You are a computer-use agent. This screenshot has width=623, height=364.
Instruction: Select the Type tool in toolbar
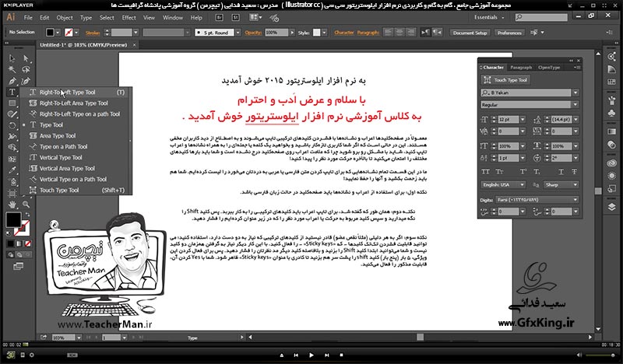click(12, 92)
